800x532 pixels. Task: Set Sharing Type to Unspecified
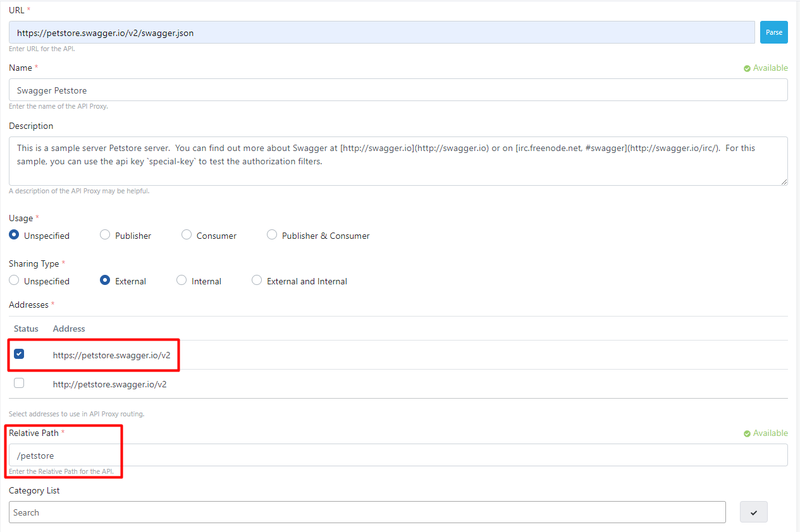point(14,281)
